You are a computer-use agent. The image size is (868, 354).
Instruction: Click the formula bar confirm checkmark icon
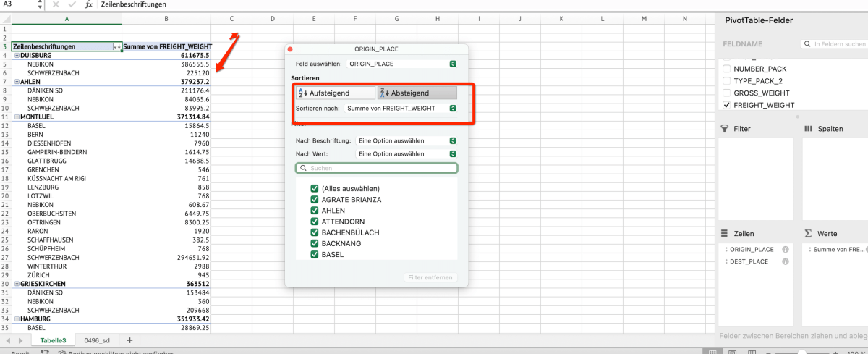coord(72,4)
